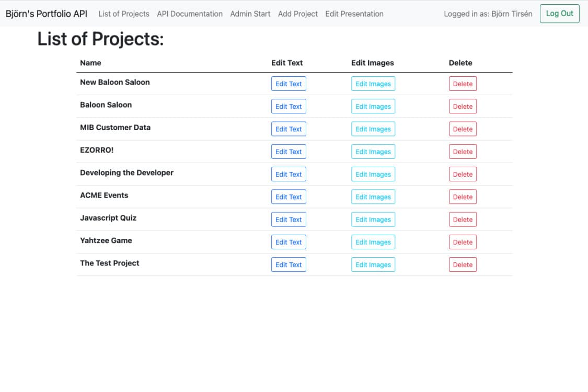Delete the EZORRO! project
588x392 pixels.
pos(463,151)
